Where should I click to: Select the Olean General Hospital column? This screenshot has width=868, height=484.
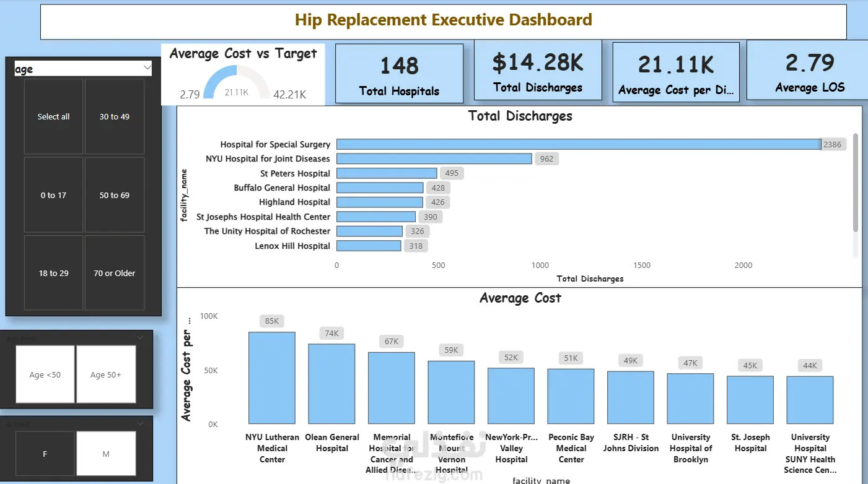point(332,384)
